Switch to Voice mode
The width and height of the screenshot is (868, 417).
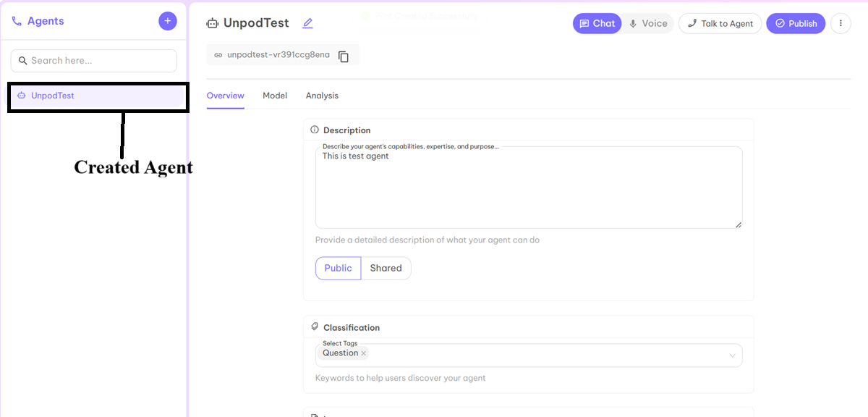tap(648, 23)
